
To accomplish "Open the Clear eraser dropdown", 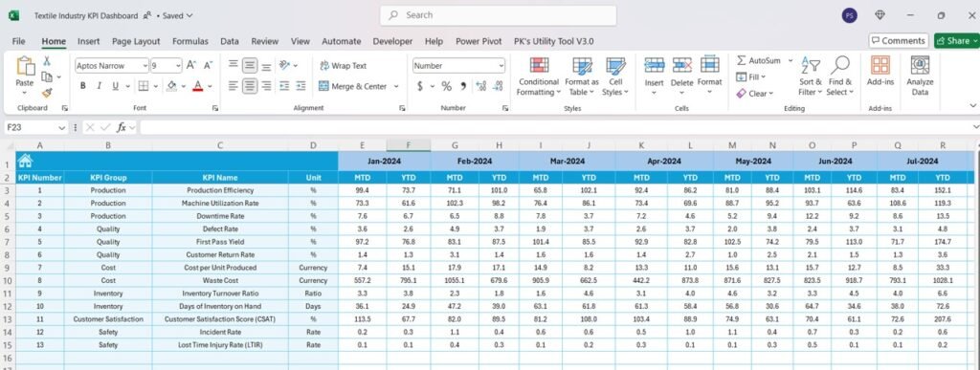I will pyautogui.click(x=754, y=93).
